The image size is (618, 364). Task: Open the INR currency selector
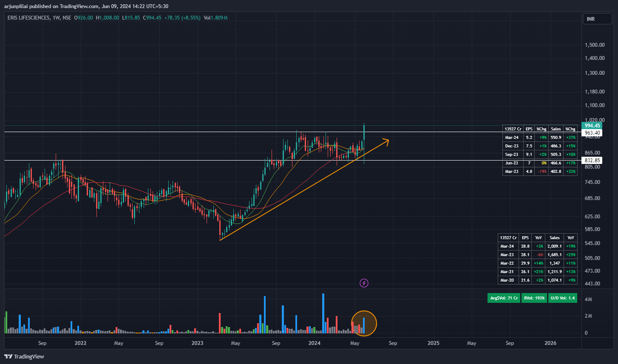597,19
